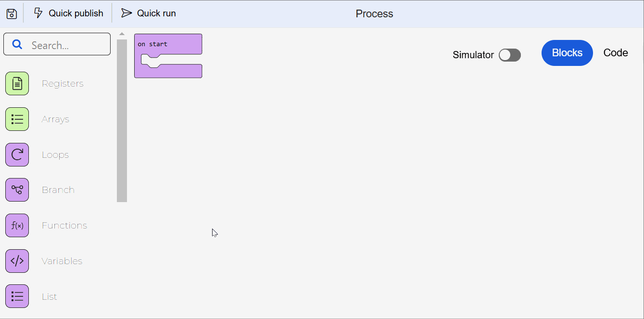Viewport: 644px width, 319px height.
Task: Click the search magnifier icon
Action: click(17, 44)
